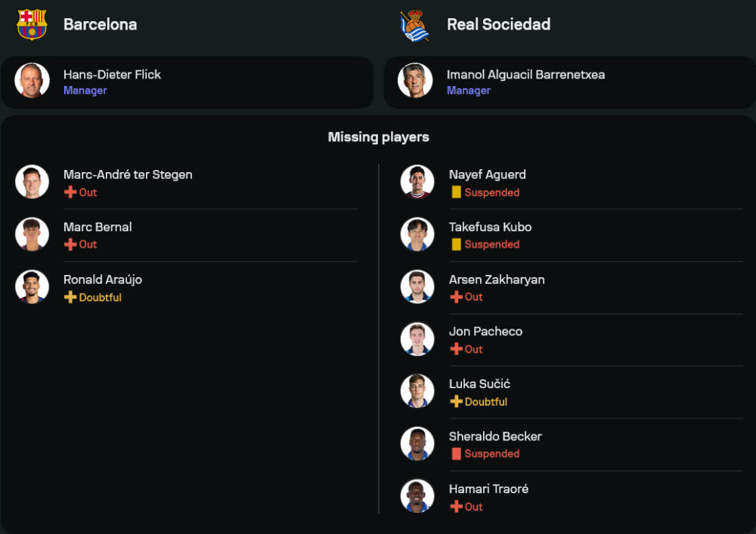Click Takefusa Kubo's player avatar
This screenshot has width=756, height=534.
417,234
